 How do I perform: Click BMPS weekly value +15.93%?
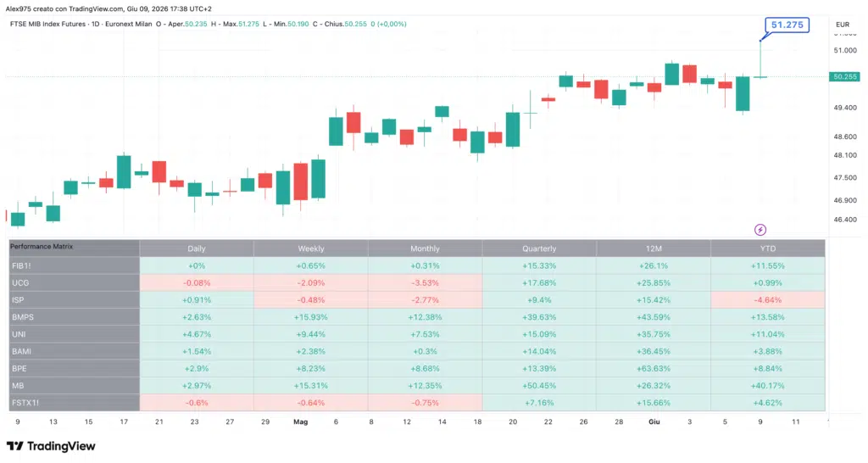pos(311,317)
